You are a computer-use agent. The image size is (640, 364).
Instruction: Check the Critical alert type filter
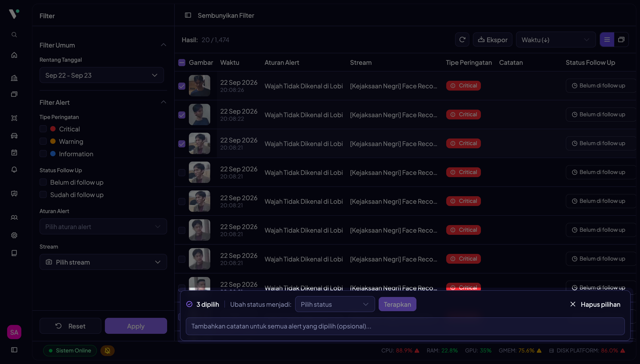pyautogui.click(x=43, y=129)
